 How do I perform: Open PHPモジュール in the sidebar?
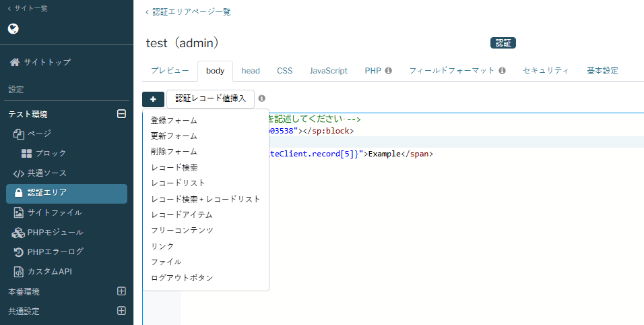(55, 233)
